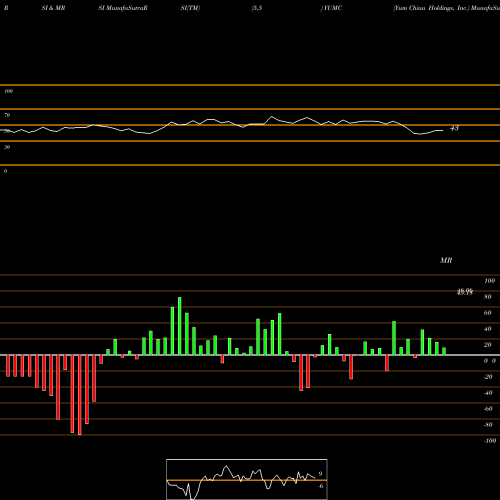Click "(Yum China Holdings, Inc.)" title text
The height and width of the screenshot is (500, 500).
click(x=431, y=8)
